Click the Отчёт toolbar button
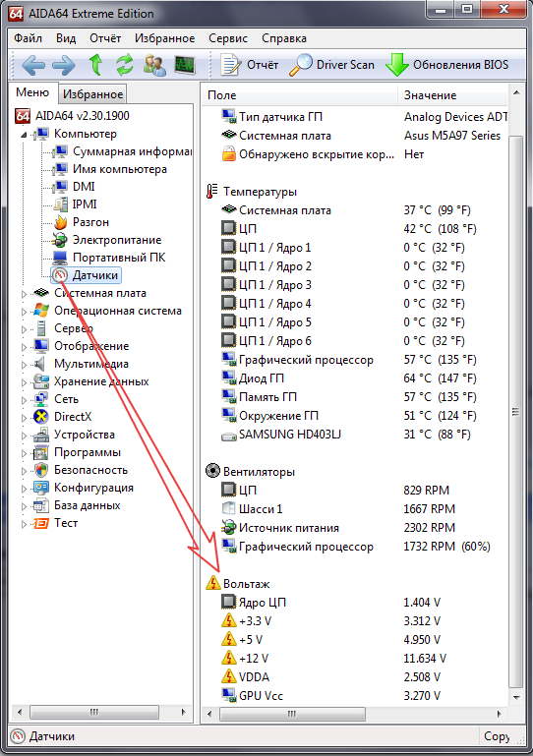Image resolution: width=533 pixels, height=756 pixels. point(250,65)
